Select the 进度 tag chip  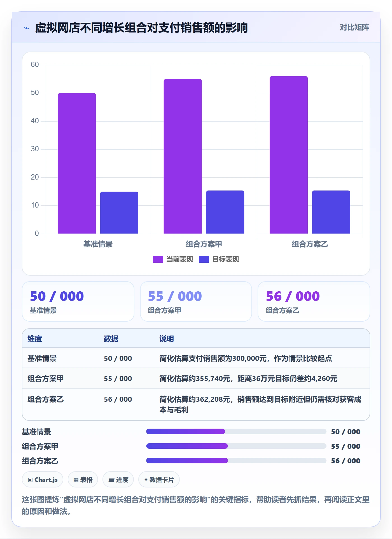pyautogui.click(x=118, y=480)
